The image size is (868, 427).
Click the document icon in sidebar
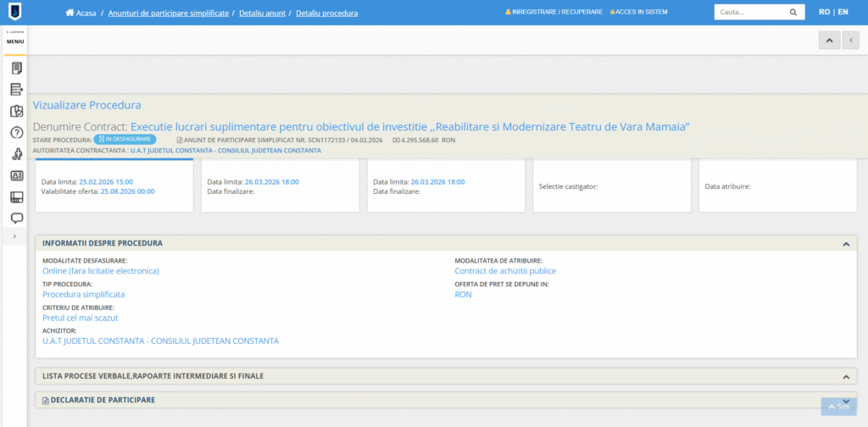[x=16, y=68]
